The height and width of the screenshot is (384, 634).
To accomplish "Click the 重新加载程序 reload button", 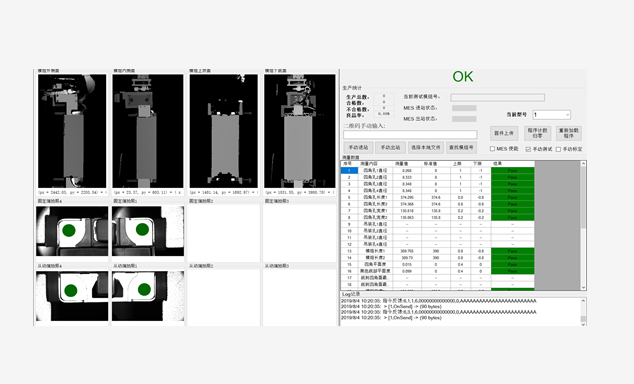I will [568, 133].
